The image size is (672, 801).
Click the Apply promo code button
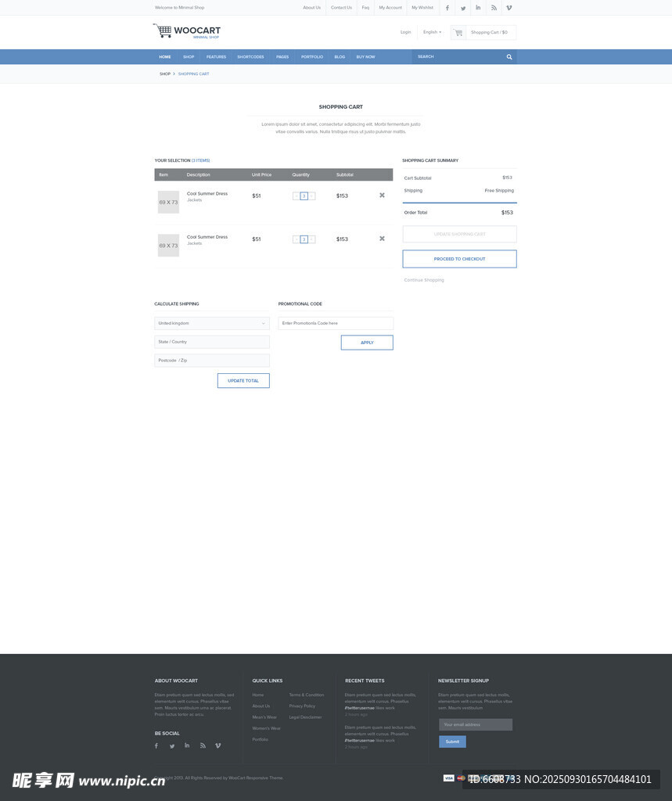(x=367, y=343)
